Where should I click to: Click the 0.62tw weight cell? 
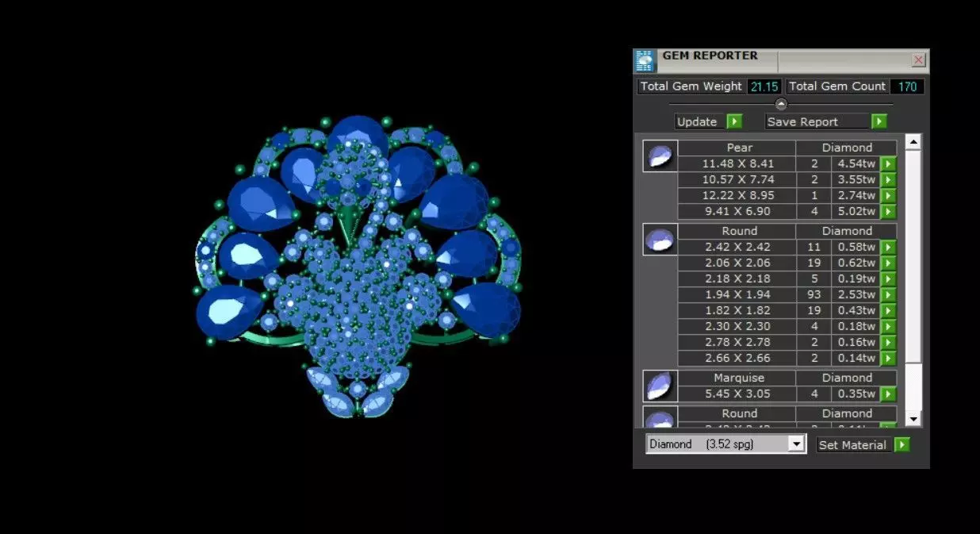pyautogui.click(x=855, y=263)
